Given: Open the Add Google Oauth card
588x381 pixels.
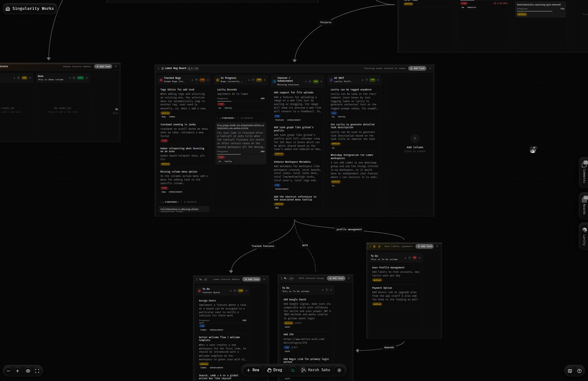Looking at the screenshot, I should [307, 313].
